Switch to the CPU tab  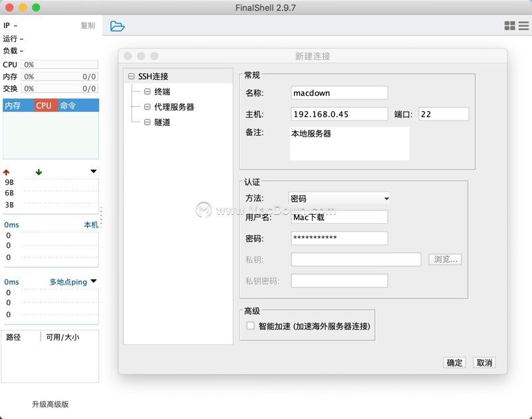[x=46, y=106]
